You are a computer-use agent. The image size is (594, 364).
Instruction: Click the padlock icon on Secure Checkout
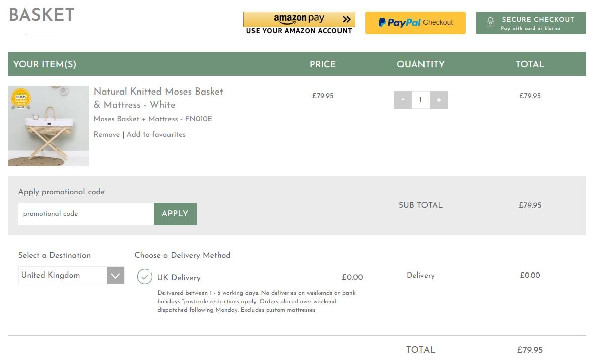[490, 22]
